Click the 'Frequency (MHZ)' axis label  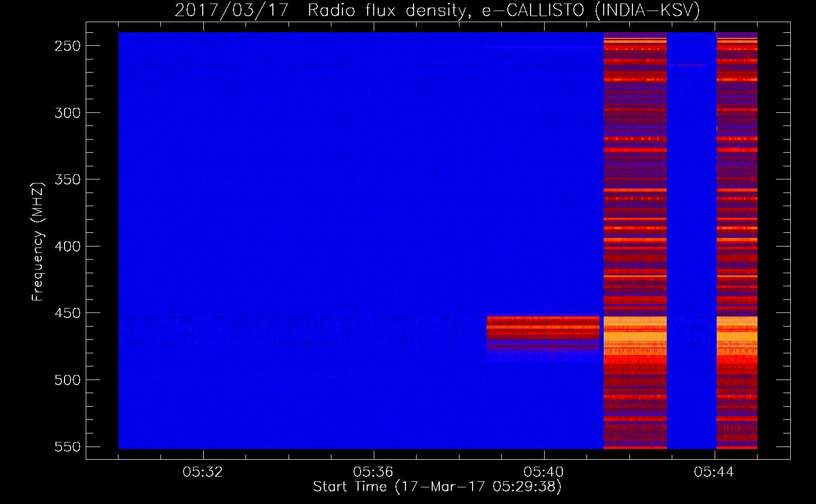coord(37,241)
